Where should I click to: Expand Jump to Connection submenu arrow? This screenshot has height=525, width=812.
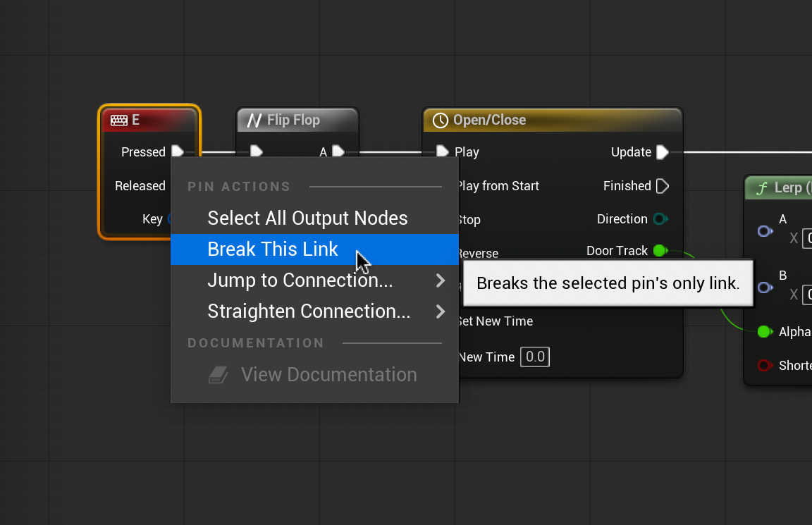tap(441, 280)
